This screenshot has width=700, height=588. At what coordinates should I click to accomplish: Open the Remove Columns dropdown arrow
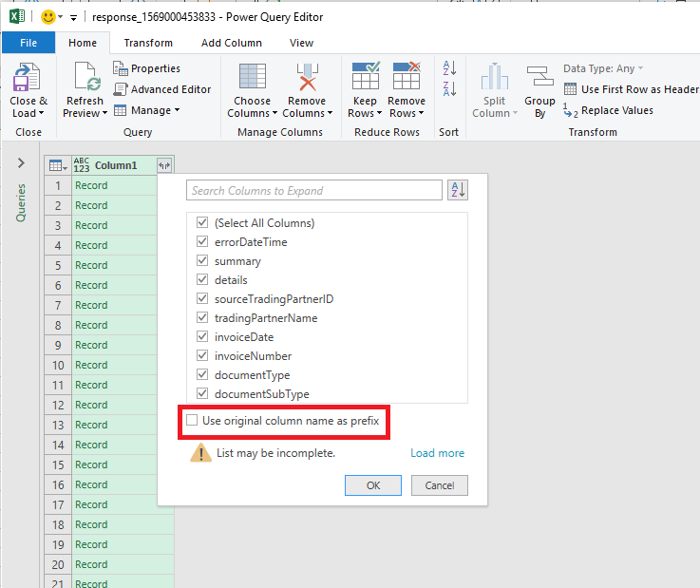(330, 113)
